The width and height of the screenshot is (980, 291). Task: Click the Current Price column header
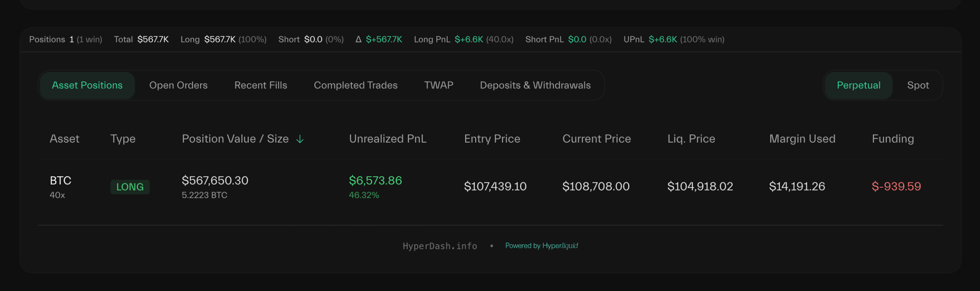click(596, 139)
